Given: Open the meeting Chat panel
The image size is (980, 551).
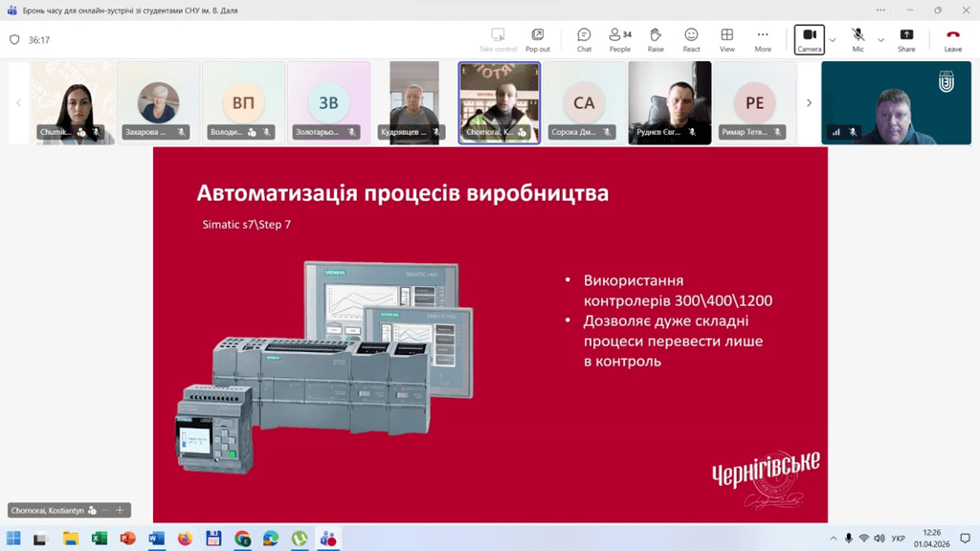Looking at the screenshot, I should [584, 39].
